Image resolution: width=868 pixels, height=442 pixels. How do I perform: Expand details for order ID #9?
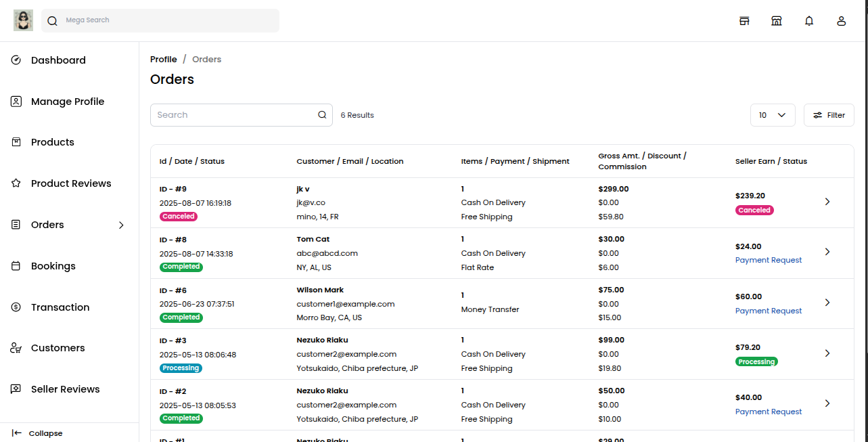pyautogui.click(x=827, y=201)
